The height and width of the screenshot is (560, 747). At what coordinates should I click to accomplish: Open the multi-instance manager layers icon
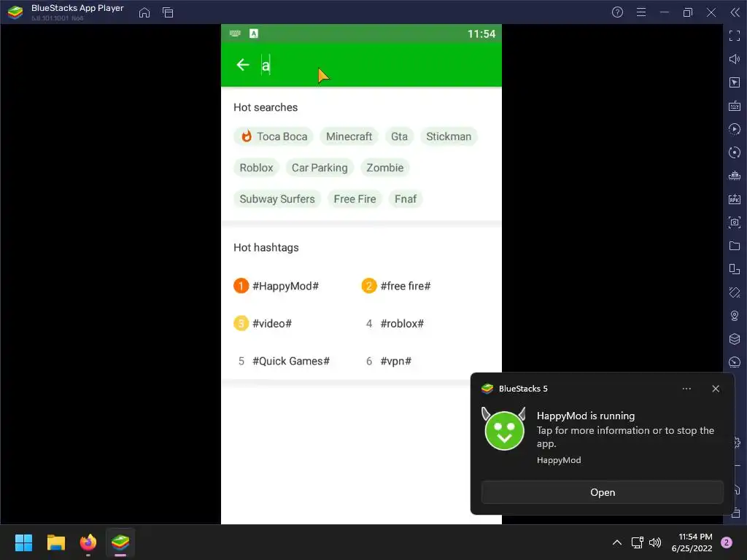click(x=735, y=339)
